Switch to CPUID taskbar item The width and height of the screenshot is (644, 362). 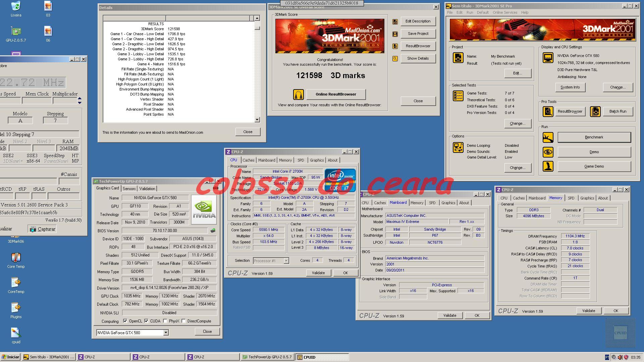tap(322, 357)
